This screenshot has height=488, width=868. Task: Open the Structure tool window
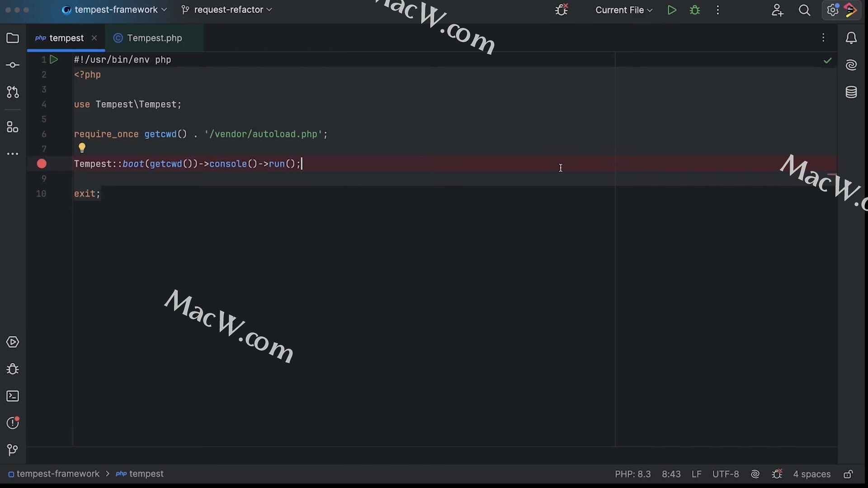(x=13, y=128)
